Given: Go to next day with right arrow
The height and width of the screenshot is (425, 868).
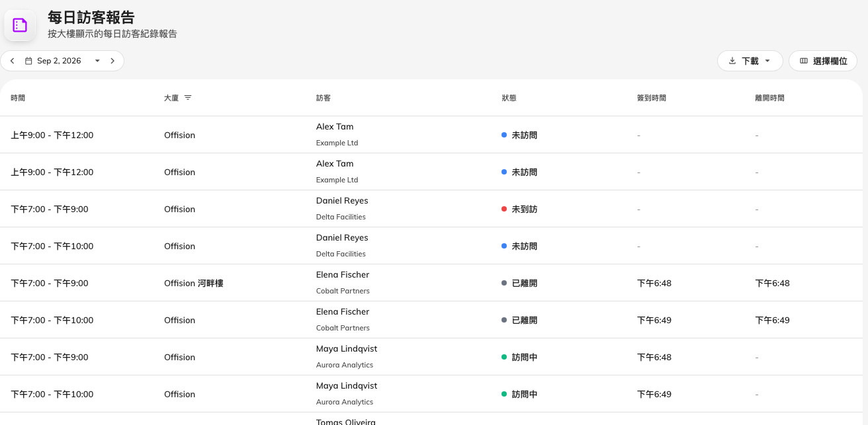Looking at the screenshot, I should pyautogui.click(x=112, y=61).
